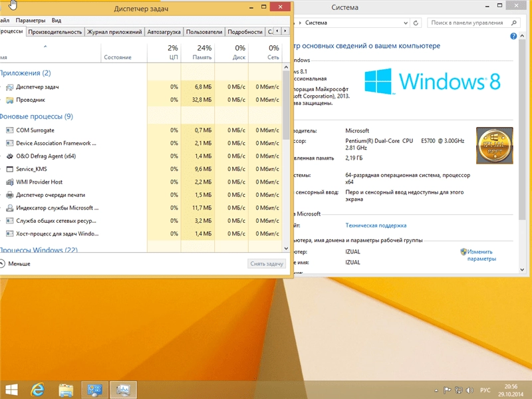This screenshot has width=532, height=399.
Task: Sort by the Состояние column header
Action: pos(124,53)
